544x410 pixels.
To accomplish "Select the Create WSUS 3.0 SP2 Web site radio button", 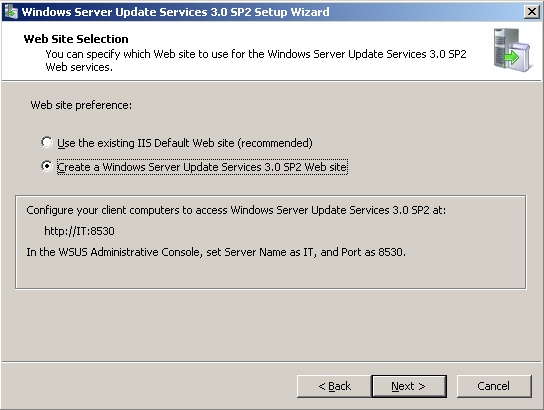I will point(47,166).
